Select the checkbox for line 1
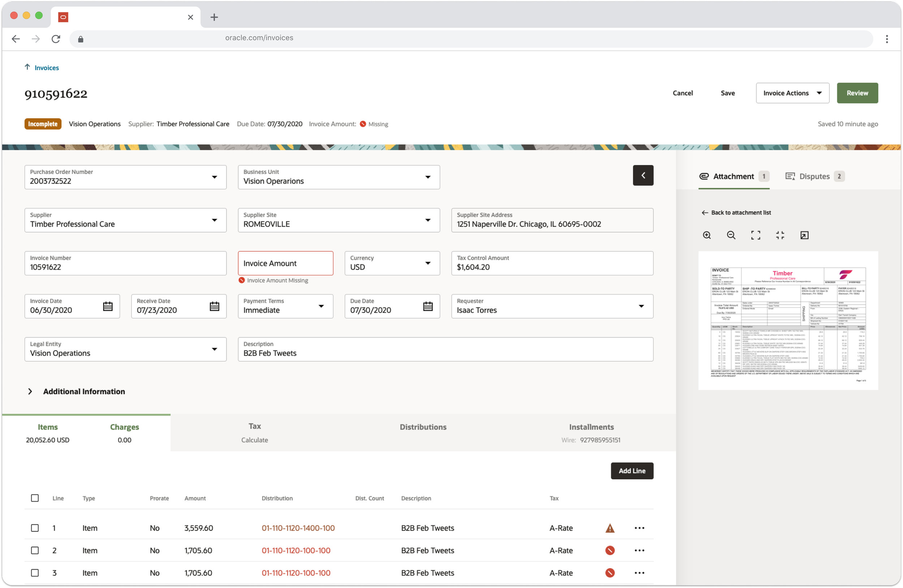903x588 pixels. [35, 528]
